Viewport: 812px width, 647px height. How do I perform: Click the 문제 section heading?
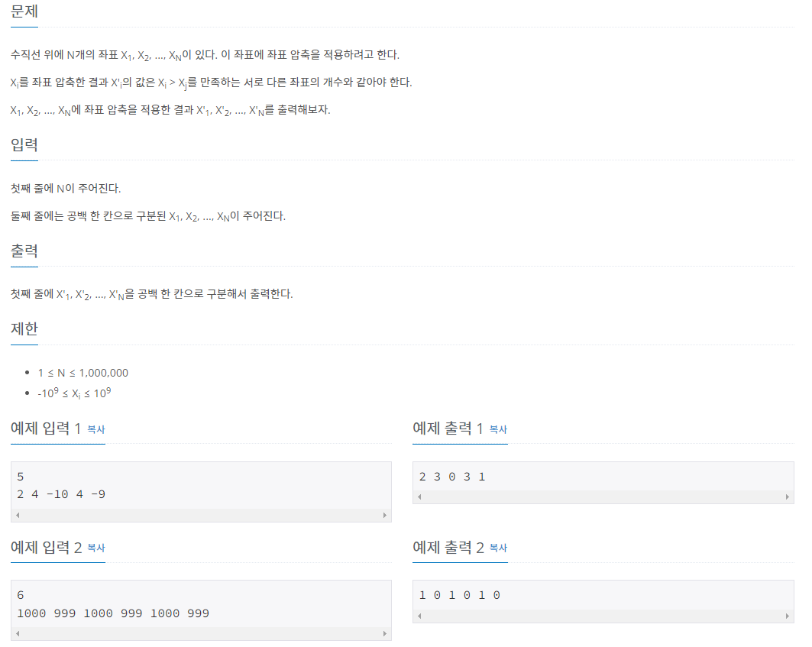[24, 11]
